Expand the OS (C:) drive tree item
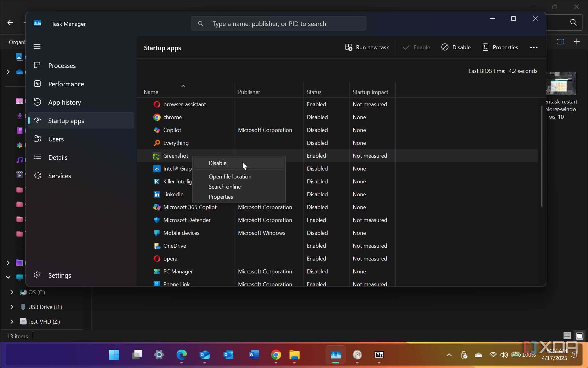This screenshot has height=368, width=588. (12, 292)
